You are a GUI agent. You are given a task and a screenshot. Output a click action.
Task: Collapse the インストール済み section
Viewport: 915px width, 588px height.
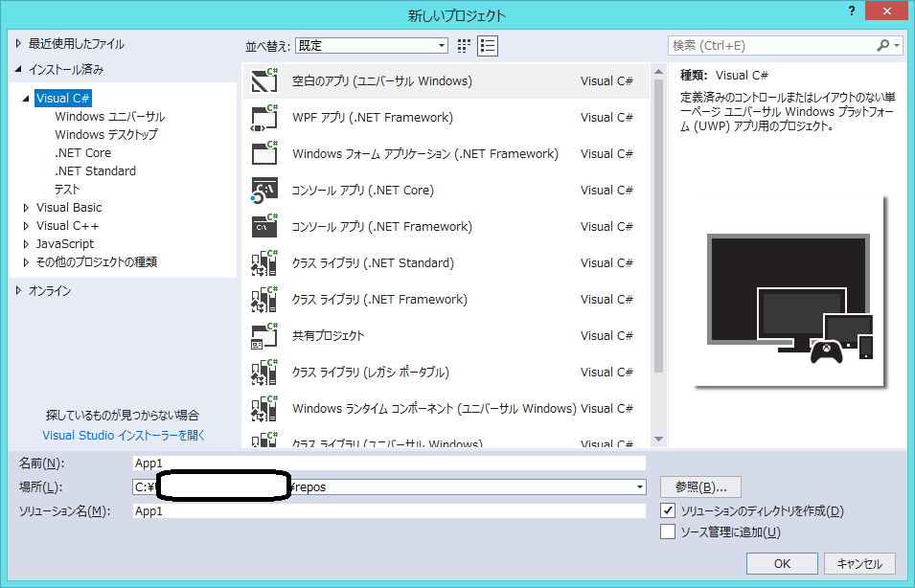(18, 69)
